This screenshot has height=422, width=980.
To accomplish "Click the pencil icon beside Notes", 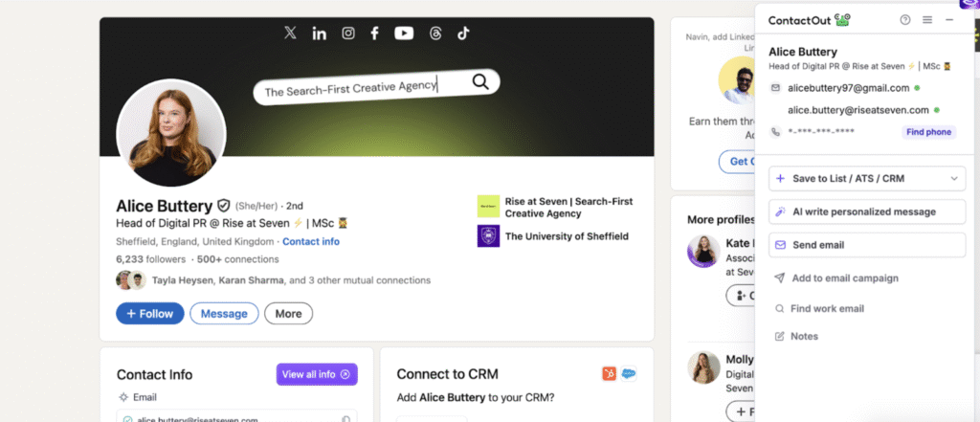I will pos(779,336).
